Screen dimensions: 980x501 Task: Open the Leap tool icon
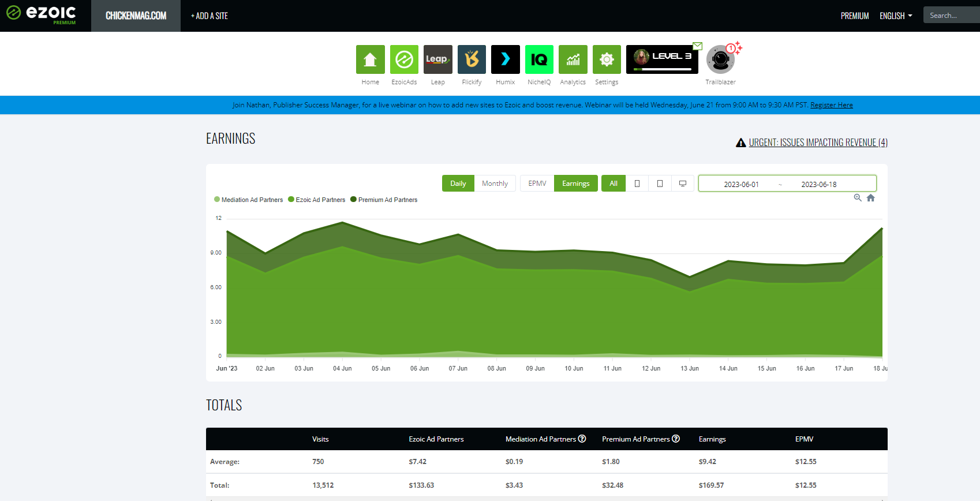click(x=438, y=59)
